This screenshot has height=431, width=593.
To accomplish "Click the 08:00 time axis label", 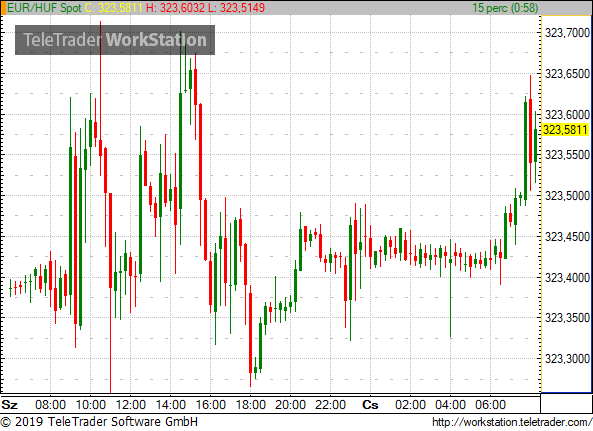I will tap(50, 405).
